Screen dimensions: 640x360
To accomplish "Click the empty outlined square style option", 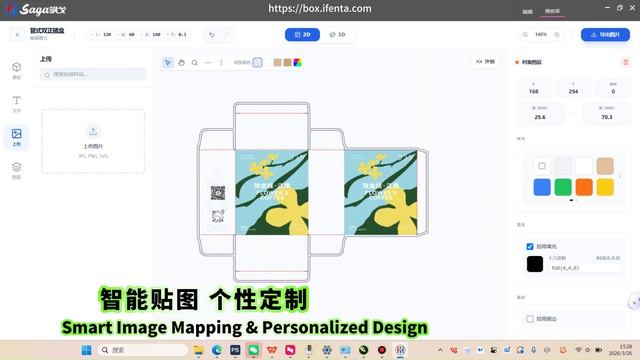I will pyautogui.click(x=542, y=166).
